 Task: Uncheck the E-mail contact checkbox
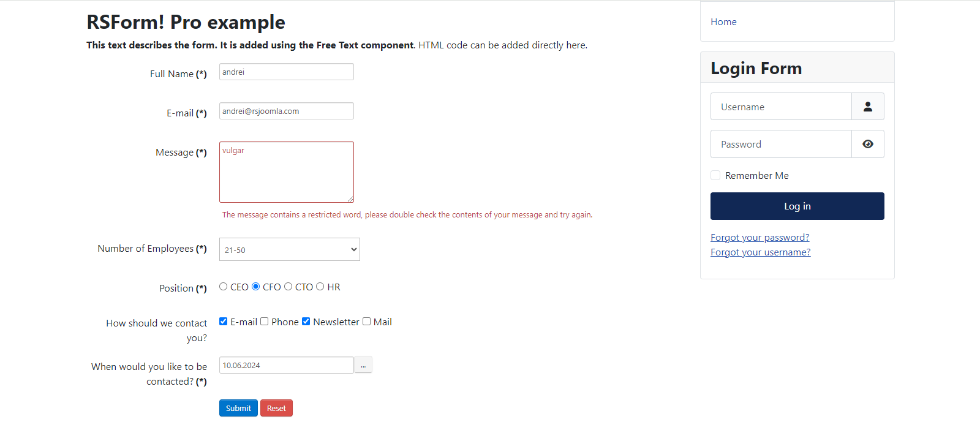coord(224,322)
